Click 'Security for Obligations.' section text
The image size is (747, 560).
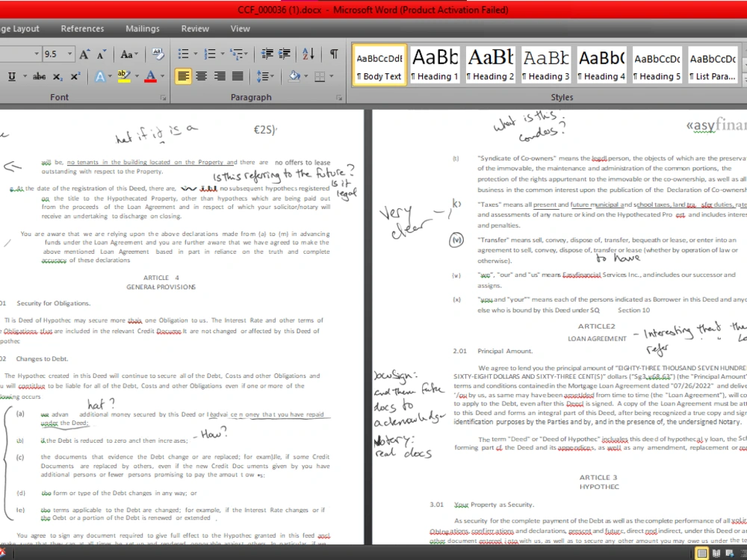coord(53,303)
